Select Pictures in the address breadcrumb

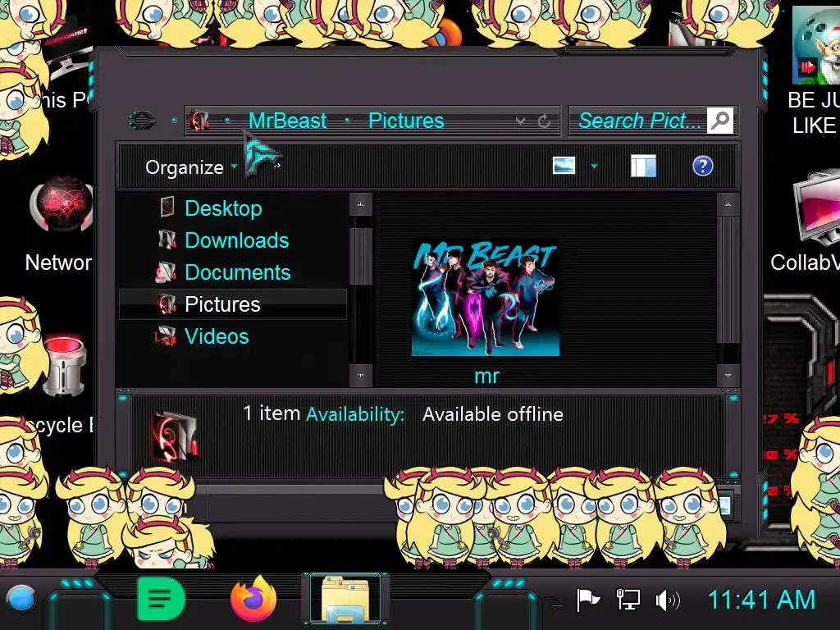tap(406, 121)
